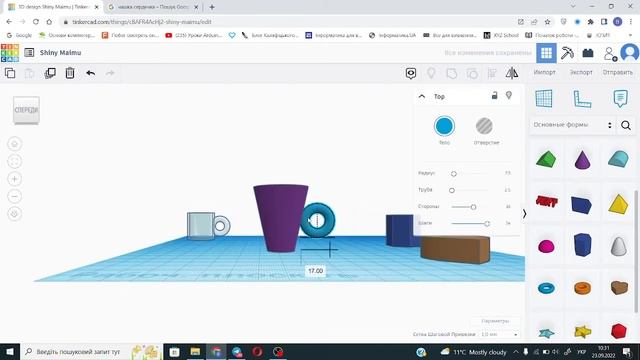
Task: Open the grid settings button
Action: coord(495,321)
